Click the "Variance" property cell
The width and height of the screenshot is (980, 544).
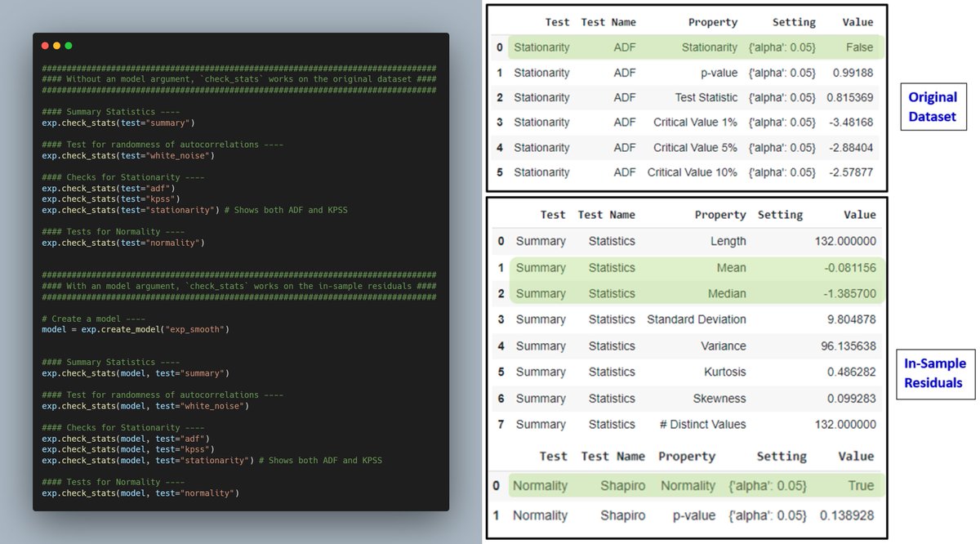tap(723, 346)
